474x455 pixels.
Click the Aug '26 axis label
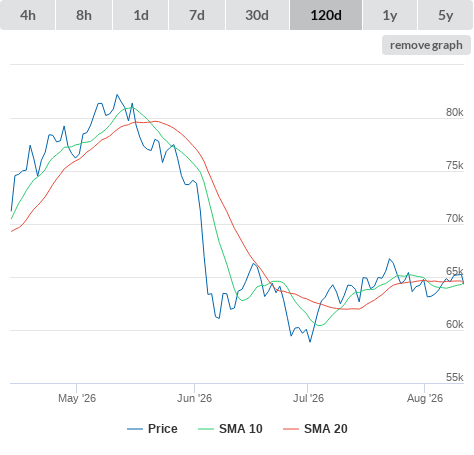click(425, 398)
